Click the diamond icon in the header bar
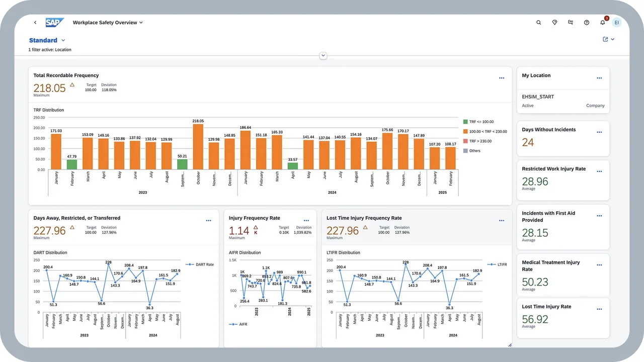Image resolution: width=644 pixels, height=362 pixels. click(x=554, y=23)
